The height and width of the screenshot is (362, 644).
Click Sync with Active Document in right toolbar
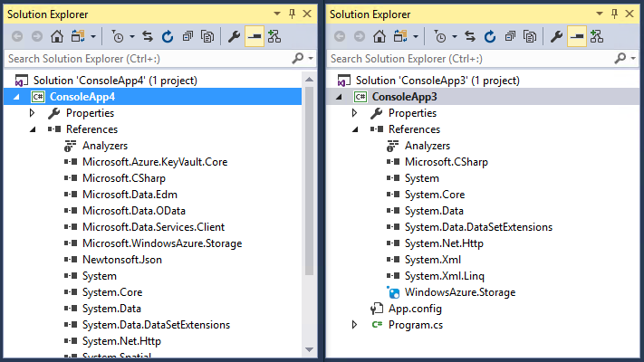(x=470, y=36)
